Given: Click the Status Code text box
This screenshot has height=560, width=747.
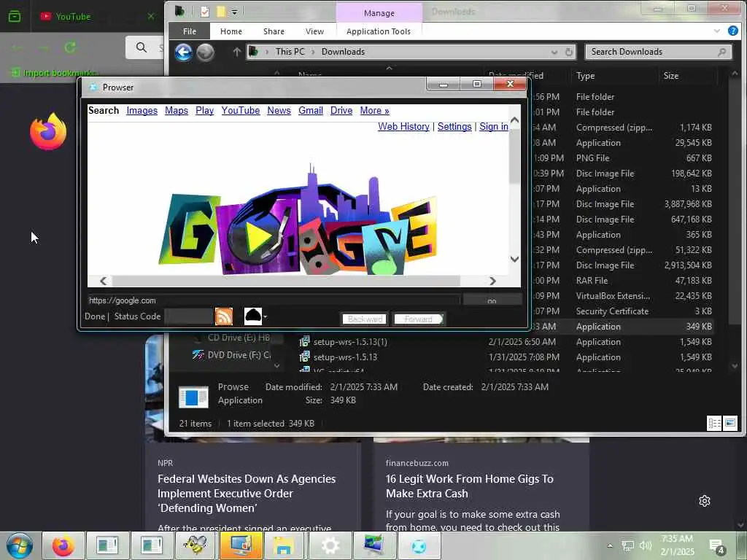Looking at the screenshot, I should 188,316.
